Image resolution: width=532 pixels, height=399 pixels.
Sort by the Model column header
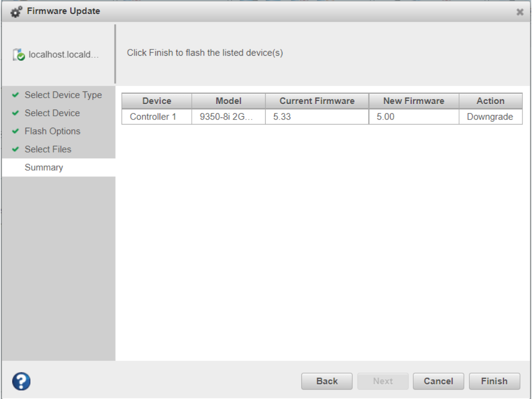pyautogui.click(x=228, y=101)
